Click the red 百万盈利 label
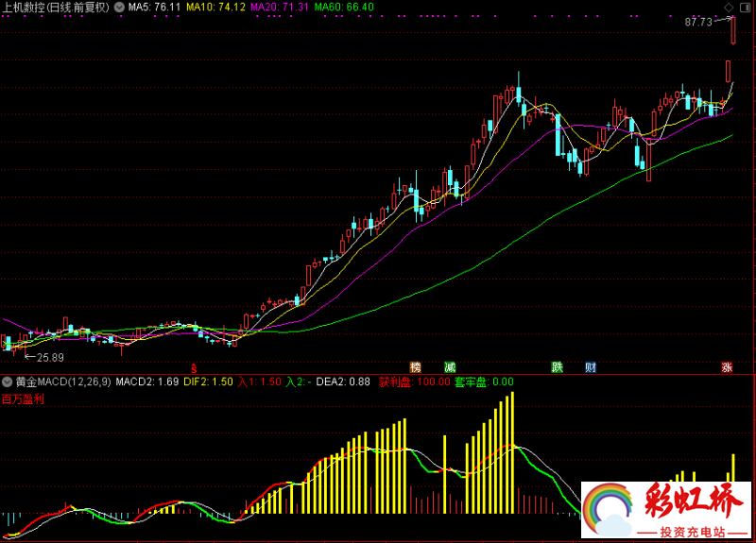 pos(23,399)
